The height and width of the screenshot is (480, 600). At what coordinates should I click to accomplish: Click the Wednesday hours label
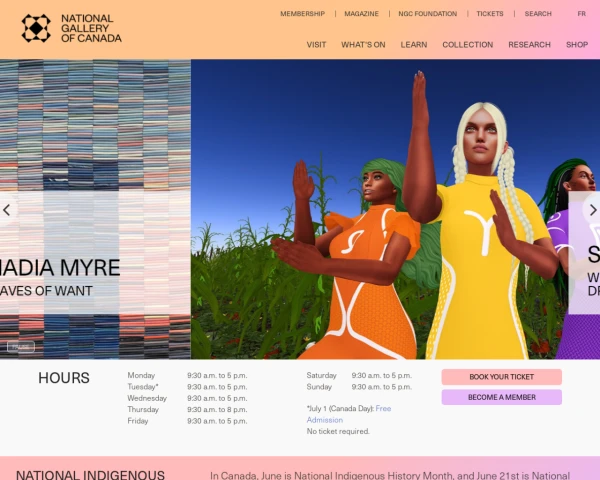pos(147,398)
